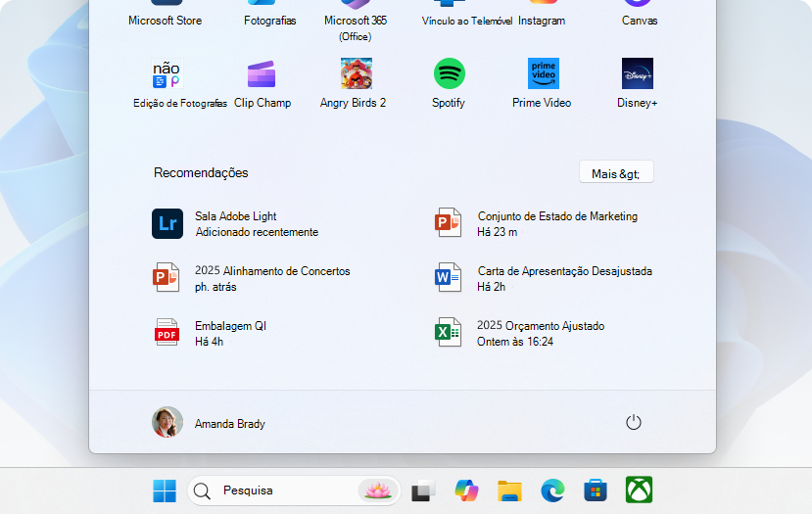Image resolution: width=812 pixels, height=514 pixels.
Task: Click the Amanda Brady user name
Action: [x=230, y=423]
